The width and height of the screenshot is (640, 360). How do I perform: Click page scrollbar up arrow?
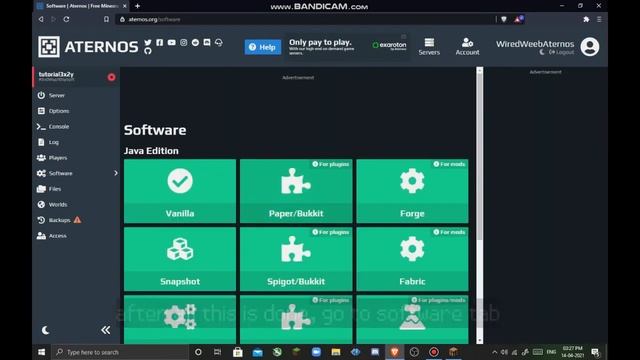480,71
